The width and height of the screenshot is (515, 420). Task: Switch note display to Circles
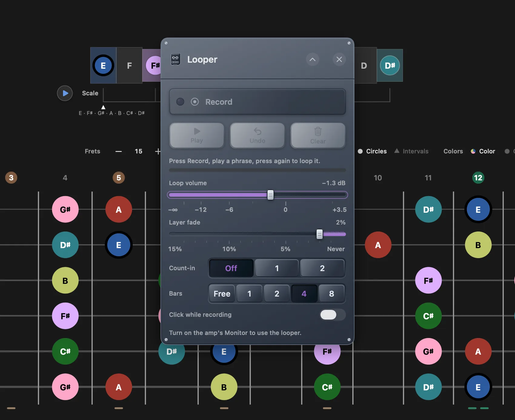point(372,151)
